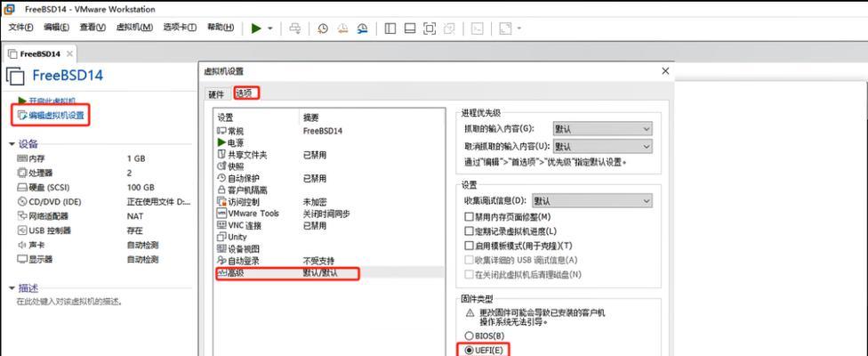Select Unity in the settings list
Viewport: 868px width, 356px height.
pos(329,237)
